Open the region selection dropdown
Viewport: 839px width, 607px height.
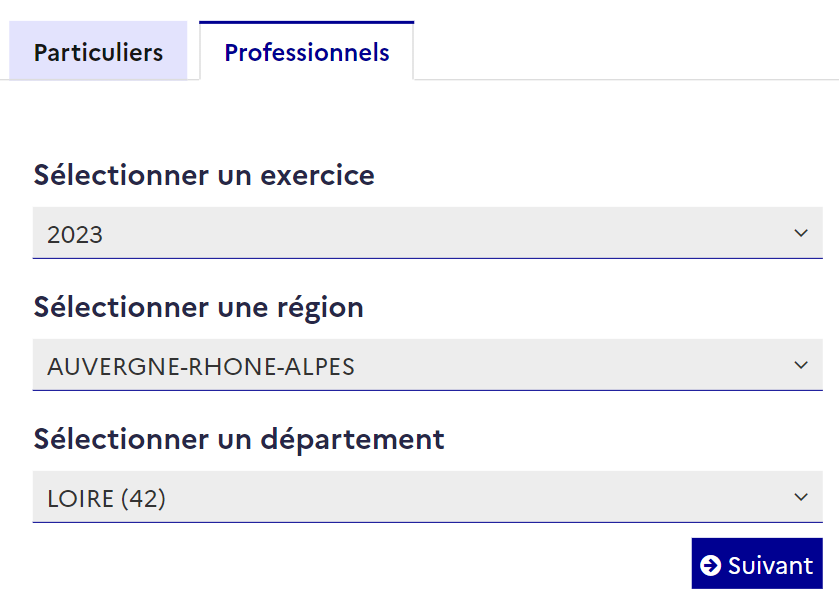click(428, 365)
